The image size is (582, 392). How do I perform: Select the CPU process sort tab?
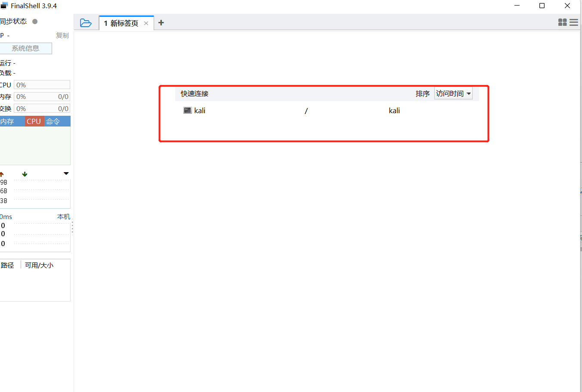click(x=34, y=121)
